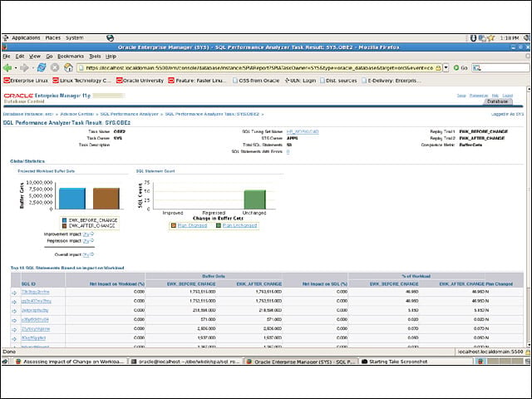Click the Advisor Central breadcrumb link
Image resolution: width=532 pixels, height=399 pixels.
pos(76,114)
